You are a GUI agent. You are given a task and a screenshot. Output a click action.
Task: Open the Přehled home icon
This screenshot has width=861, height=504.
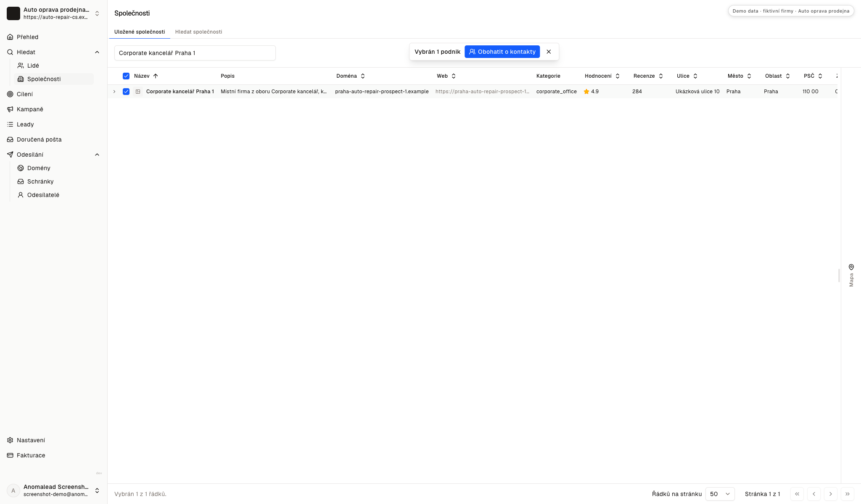click(x=10, y=37)
